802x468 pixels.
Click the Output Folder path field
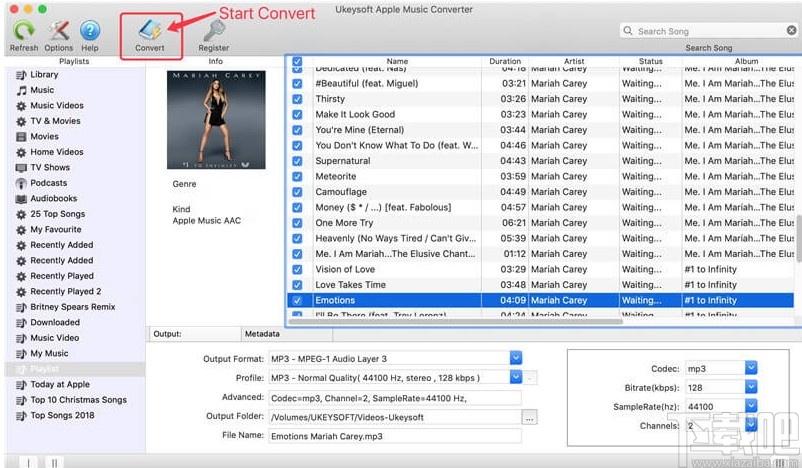395,417
